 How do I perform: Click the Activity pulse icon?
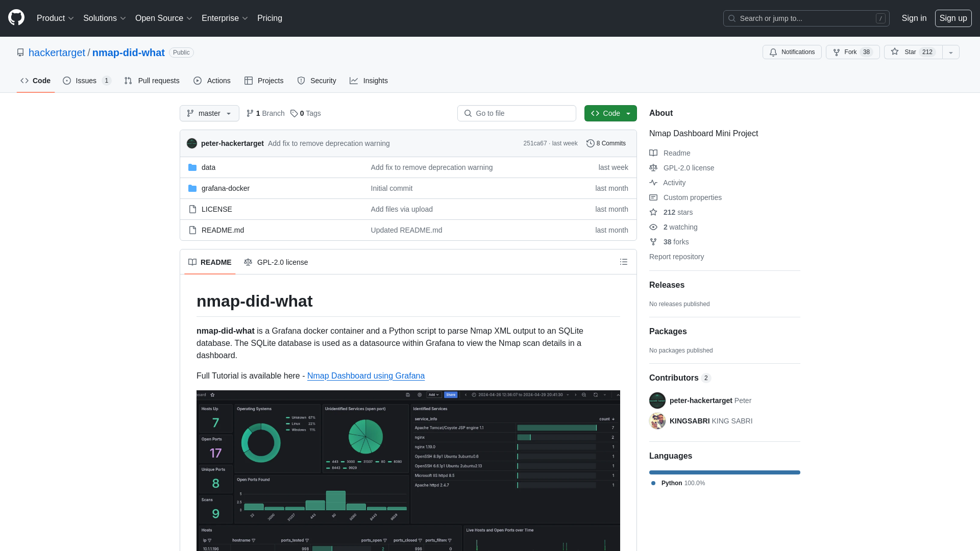pyautogui.click(x=653, y=183)
